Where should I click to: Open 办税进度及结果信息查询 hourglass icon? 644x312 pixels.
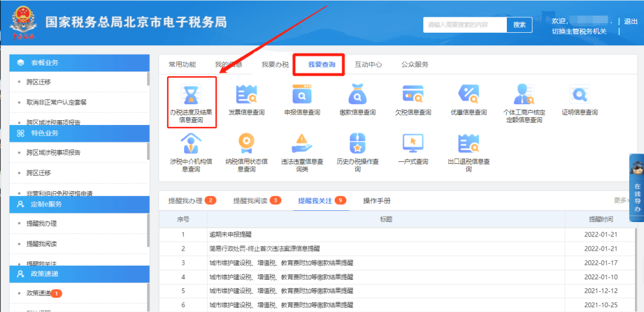(191, 94)
